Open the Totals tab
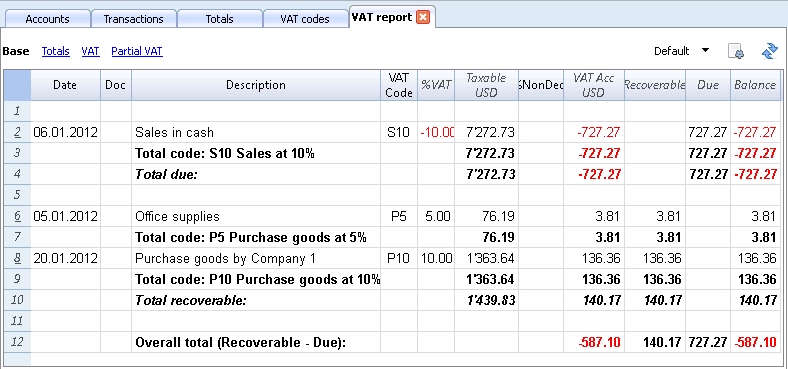788x369 pixels. [x=220, y=19]
